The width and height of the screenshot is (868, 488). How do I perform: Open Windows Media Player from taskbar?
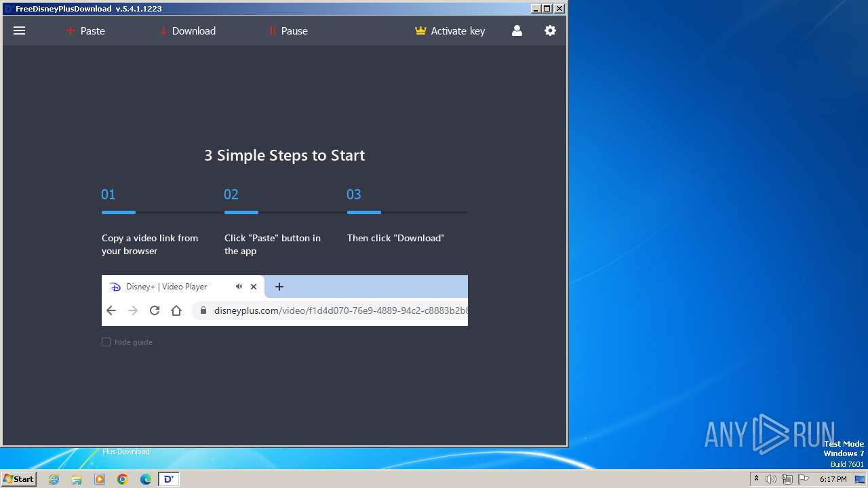(x=100, y=479)
